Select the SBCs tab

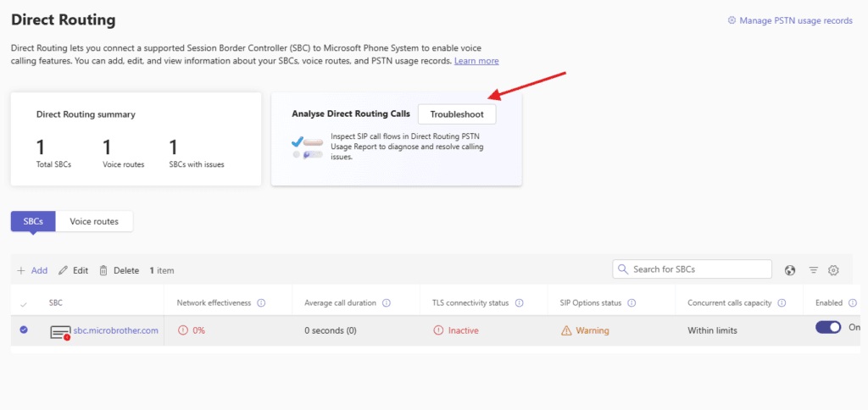33,221
